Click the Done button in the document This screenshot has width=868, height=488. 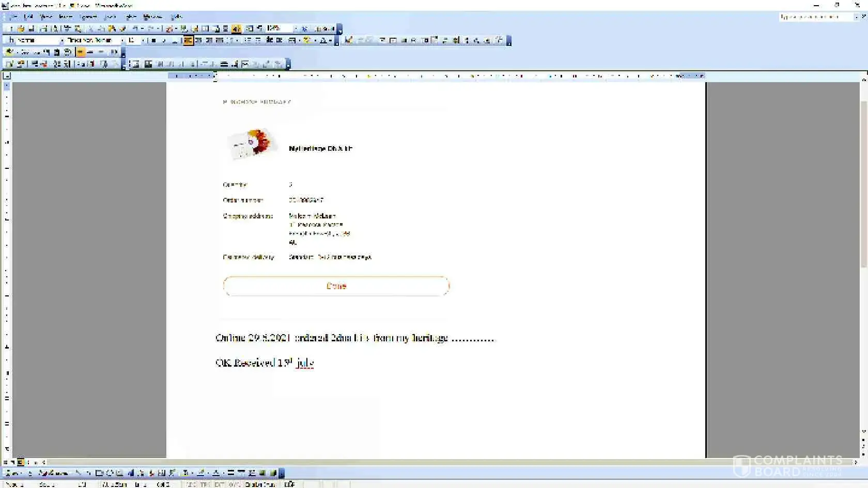(x=336, y=286)
